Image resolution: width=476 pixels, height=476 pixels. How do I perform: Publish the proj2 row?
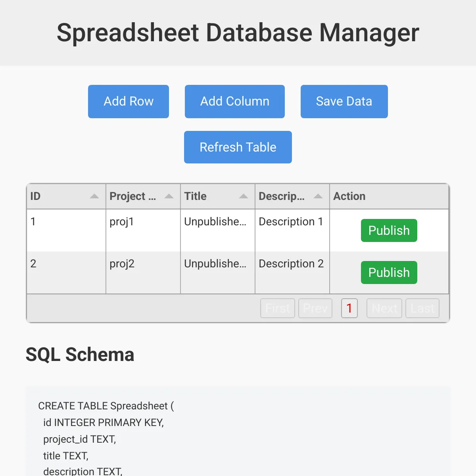[389, 273]
